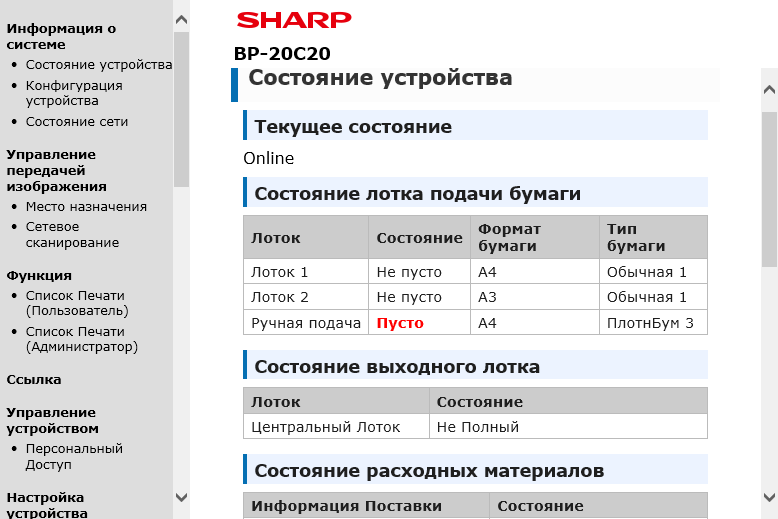Select Ссылка menu heading
The image size is (778, 519).
(x=34, y=380)
